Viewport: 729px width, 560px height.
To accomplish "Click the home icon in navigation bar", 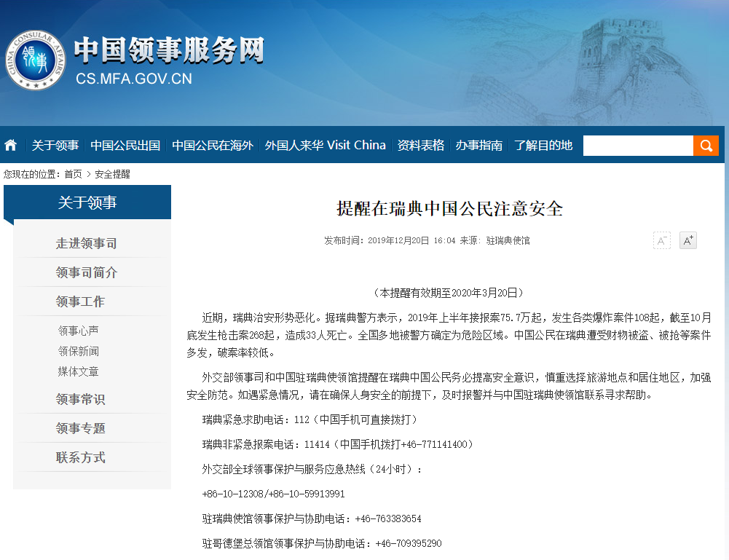I will click(11, 145).
